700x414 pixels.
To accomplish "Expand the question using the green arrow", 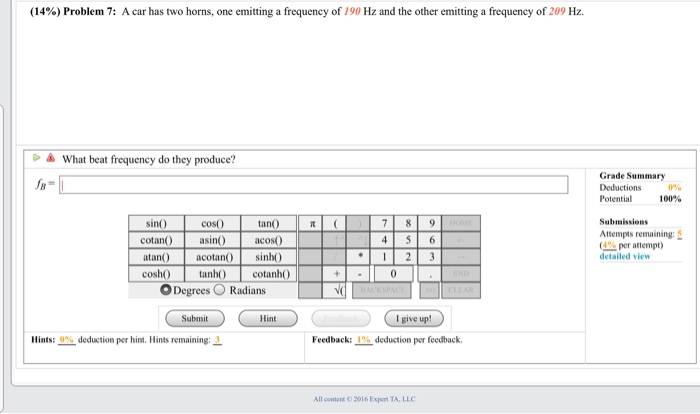I will pos(39,158).
